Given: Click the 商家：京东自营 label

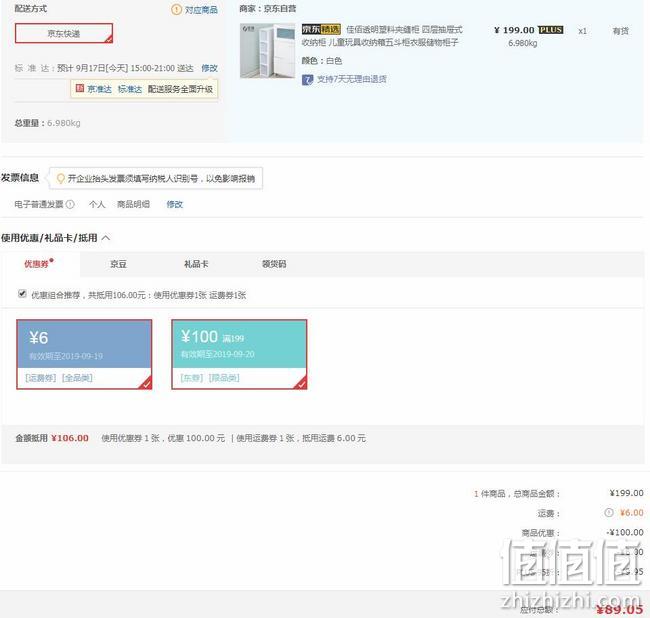Looking at the screenshot, I should (268, 9).
